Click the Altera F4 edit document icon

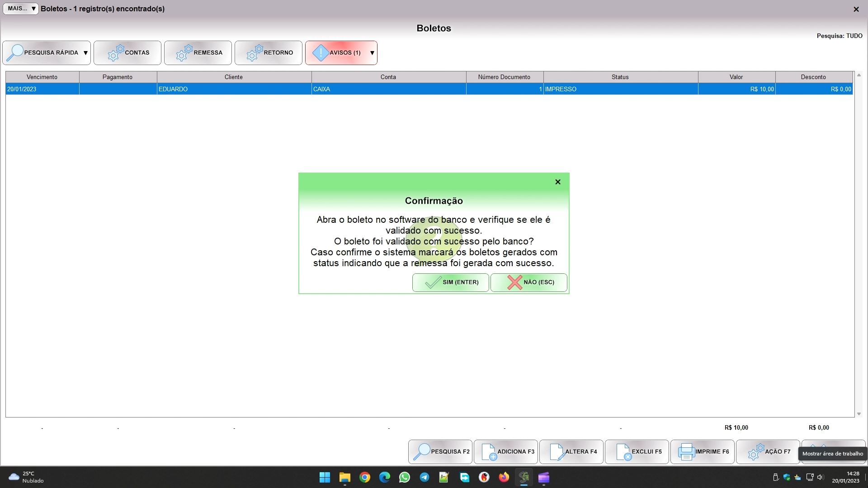(x=557, y=451)
